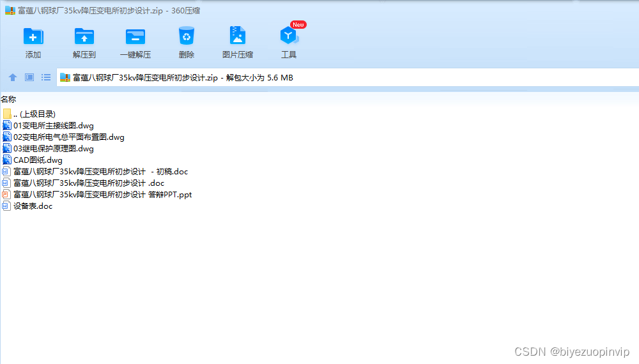This screenshot has height=364, width=639.
Task: Select 03继电保护原理图.dwg file
Action: (x=54, y=149)
